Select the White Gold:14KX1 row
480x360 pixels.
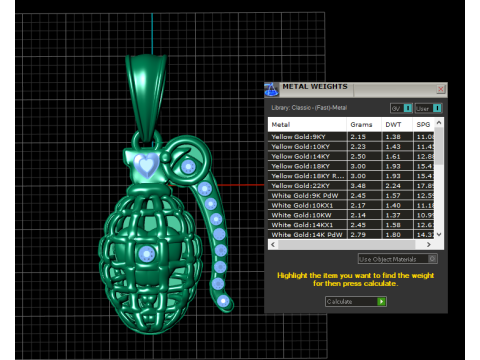tap(351, 225)
